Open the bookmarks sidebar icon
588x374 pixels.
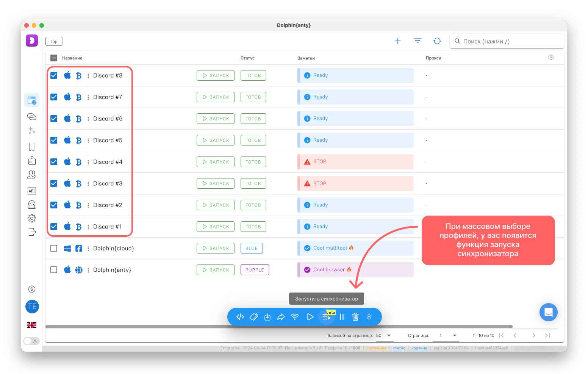tap(32, 147)
